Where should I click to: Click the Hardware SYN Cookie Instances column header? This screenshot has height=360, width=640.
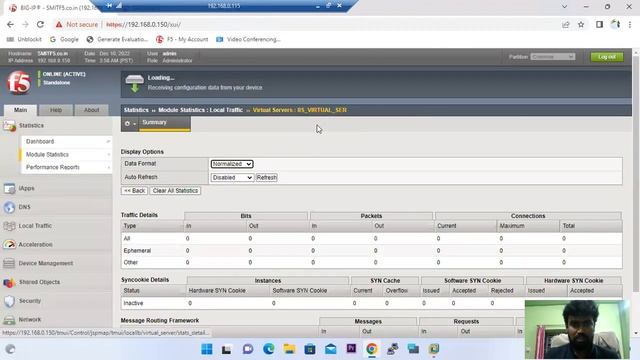tap(217, 291)
